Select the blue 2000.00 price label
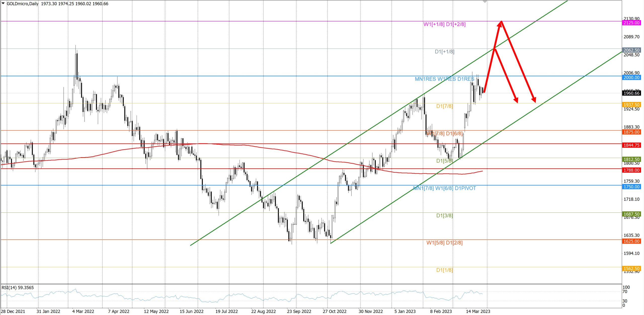Image resolution: width=644 pixels, height=315 pixels. [631, 78]
